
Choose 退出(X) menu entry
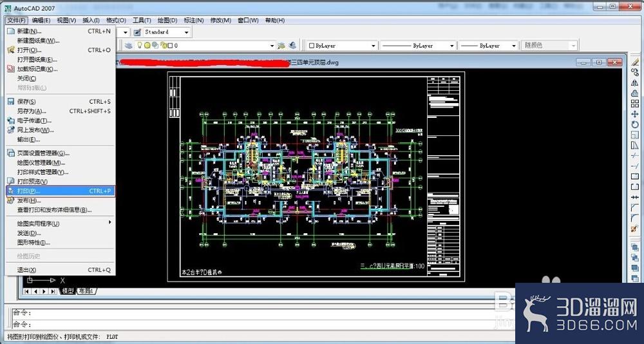(x=59, y=270)
